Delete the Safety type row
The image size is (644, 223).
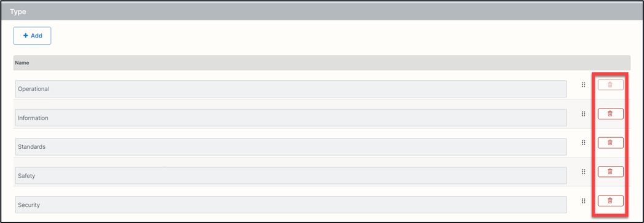tap(610, 172)
